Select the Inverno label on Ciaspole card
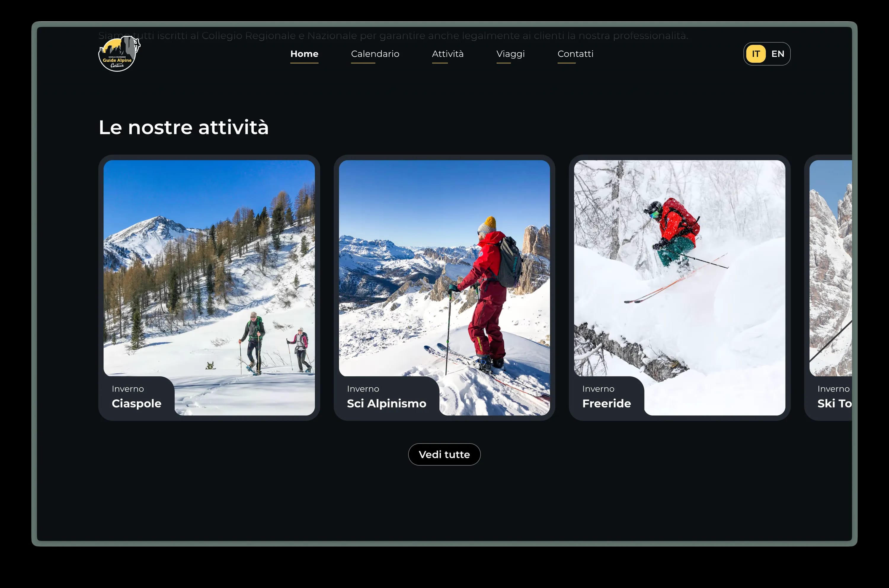 [x=128, y=389]
